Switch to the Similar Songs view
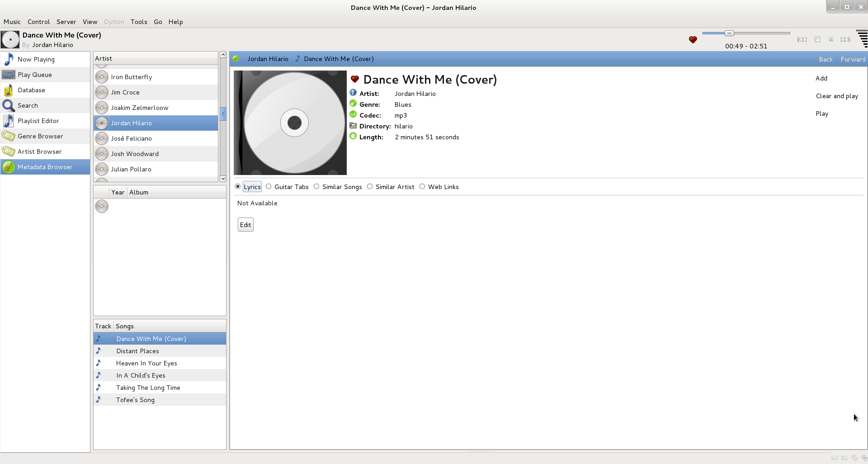868x464 pixels. click(316, 186)
